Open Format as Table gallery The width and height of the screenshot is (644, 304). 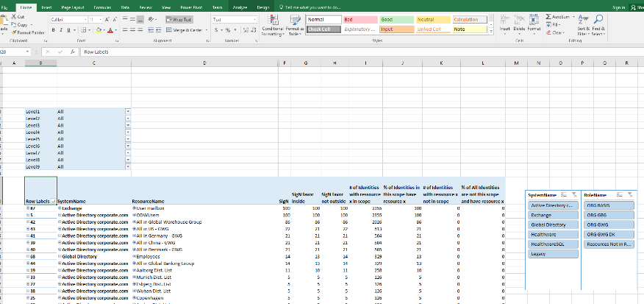point(295,26)
